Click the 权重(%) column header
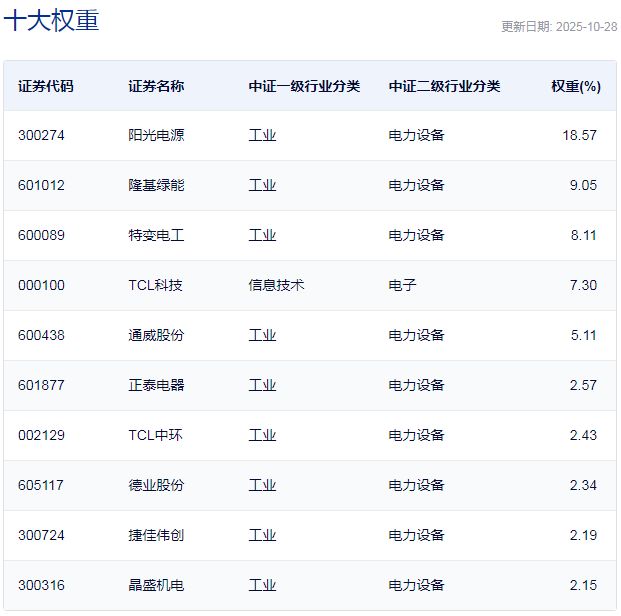621x616 pixels. point(575,86)
